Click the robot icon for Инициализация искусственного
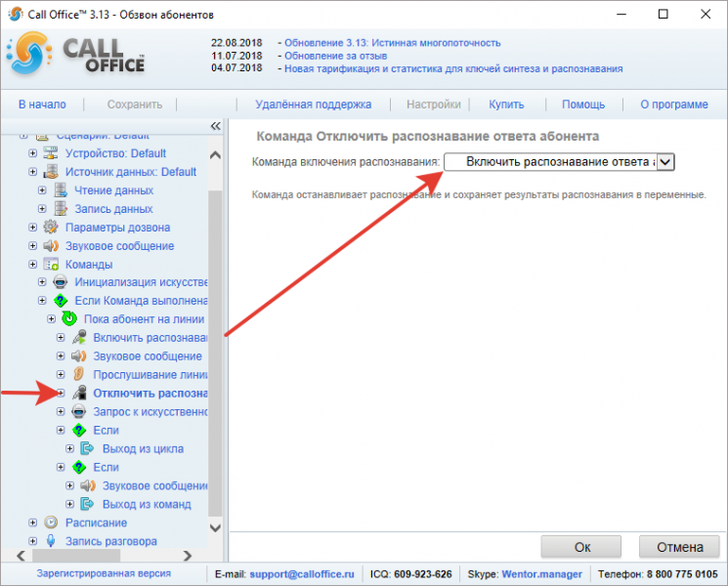The image size is (728, 586). 60,281
